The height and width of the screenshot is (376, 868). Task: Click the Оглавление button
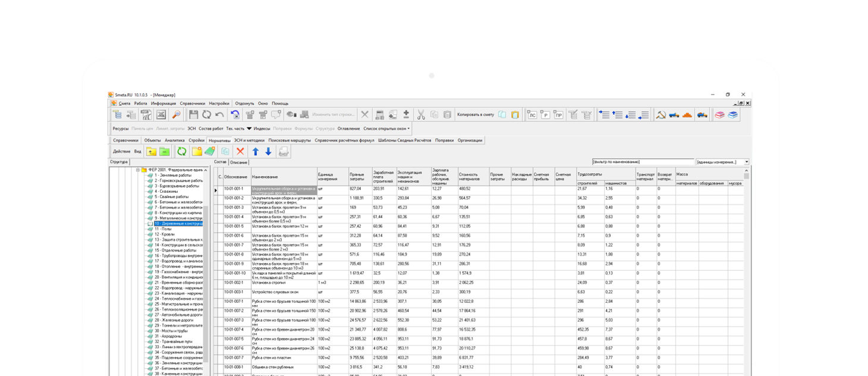pos(348,129)
